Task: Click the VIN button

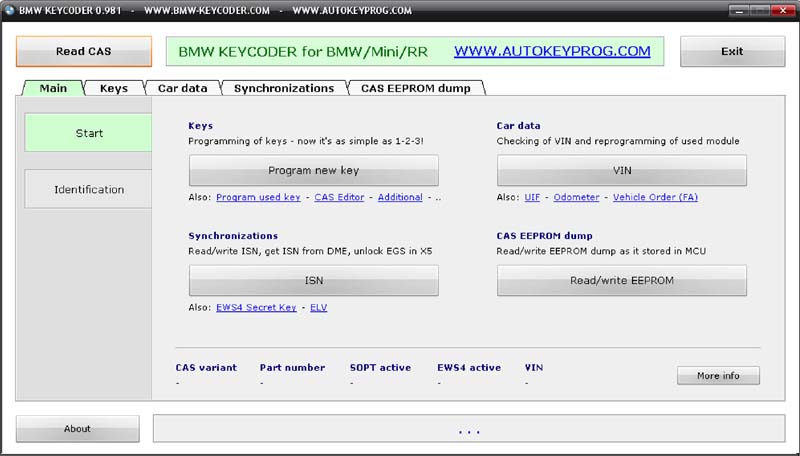Action: (x=622, y=170)
